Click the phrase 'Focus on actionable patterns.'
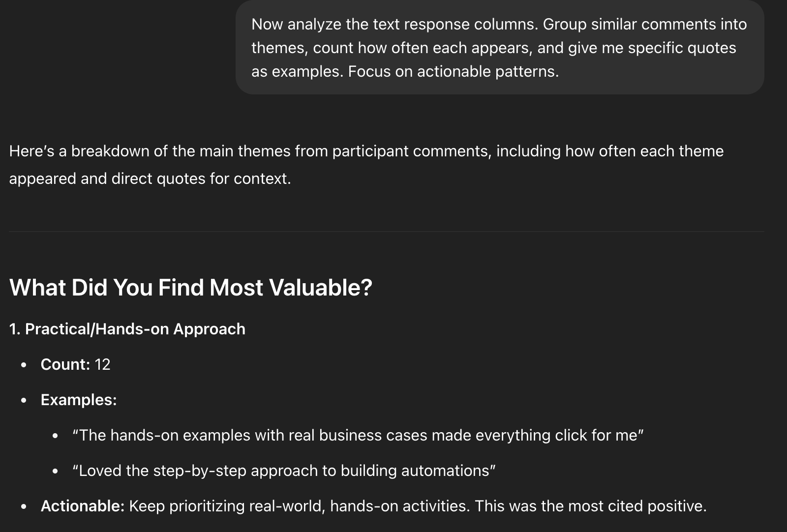Screen dimensions: 787x532 pyautogui.click(x=454, y=72)
